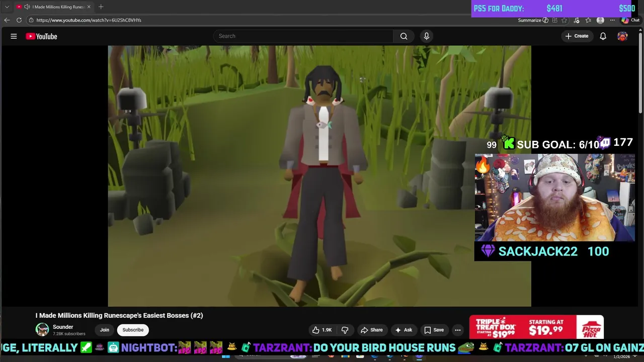This screenshot has width=644, height=362.
Task: Click the video player to pause
Action: click(319, 176)
